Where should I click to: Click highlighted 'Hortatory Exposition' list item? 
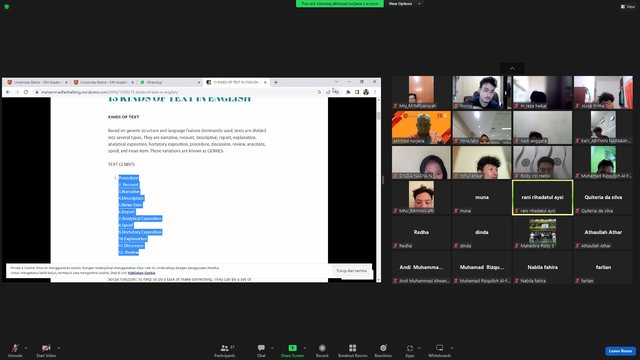coord(141,232)
